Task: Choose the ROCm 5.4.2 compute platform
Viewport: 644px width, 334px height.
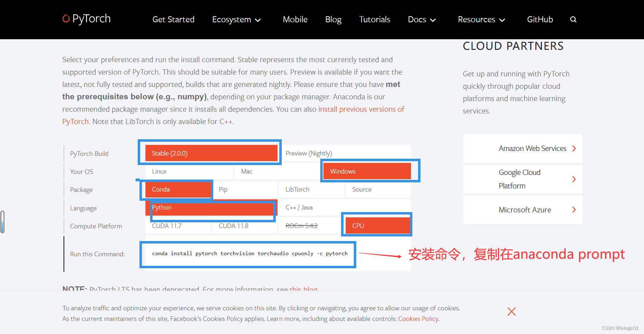Action: (x=311, y=225)
